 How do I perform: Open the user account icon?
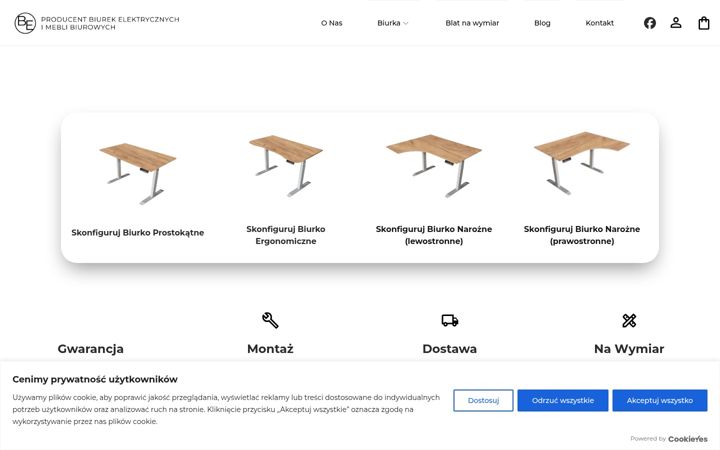coord(675,23)
